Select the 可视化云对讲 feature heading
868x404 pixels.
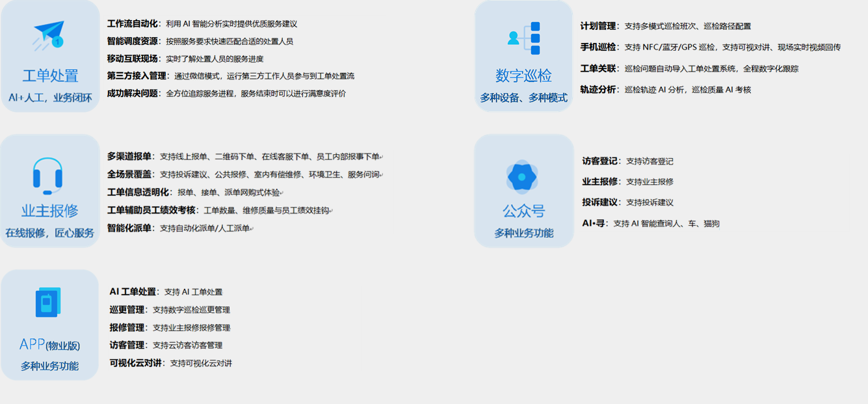[134, 363]
